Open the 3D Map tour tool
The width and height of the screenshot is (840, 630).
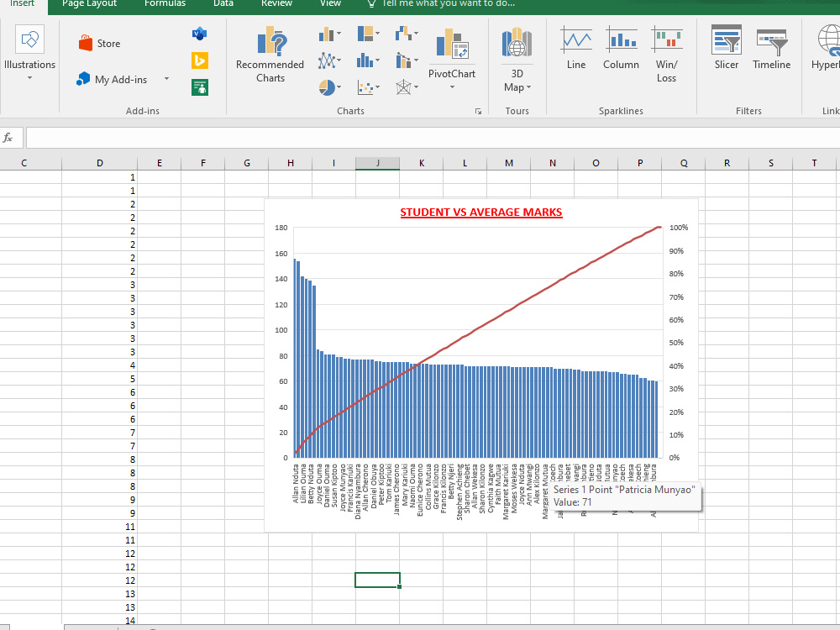(517, 43)
